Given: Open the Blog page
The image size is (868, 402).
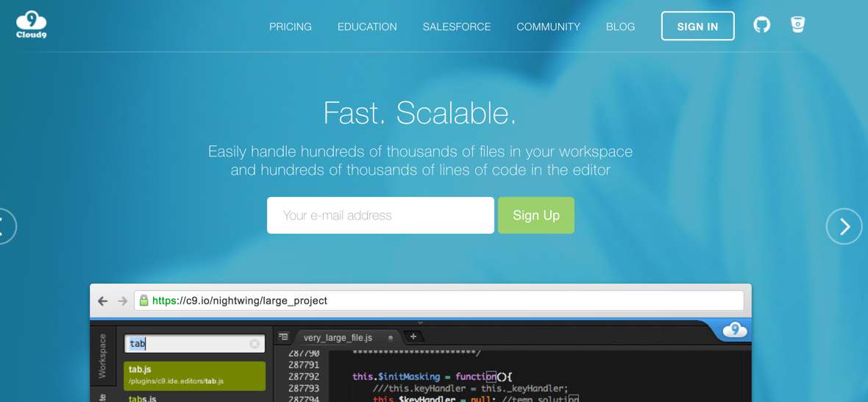Looking at the screenshot, I should pyautogui.click(x=621, y=26).
